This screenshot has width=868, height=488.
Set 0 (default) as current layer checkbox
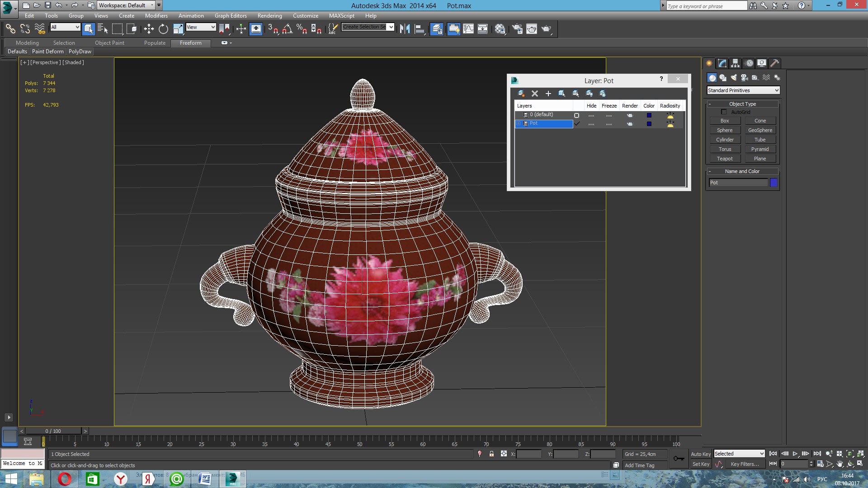pos(576,116)
